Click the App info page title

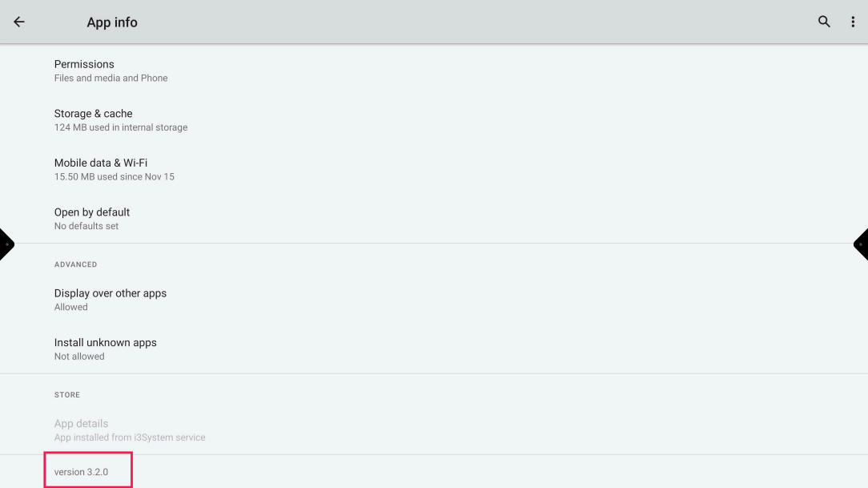point(112,22)
